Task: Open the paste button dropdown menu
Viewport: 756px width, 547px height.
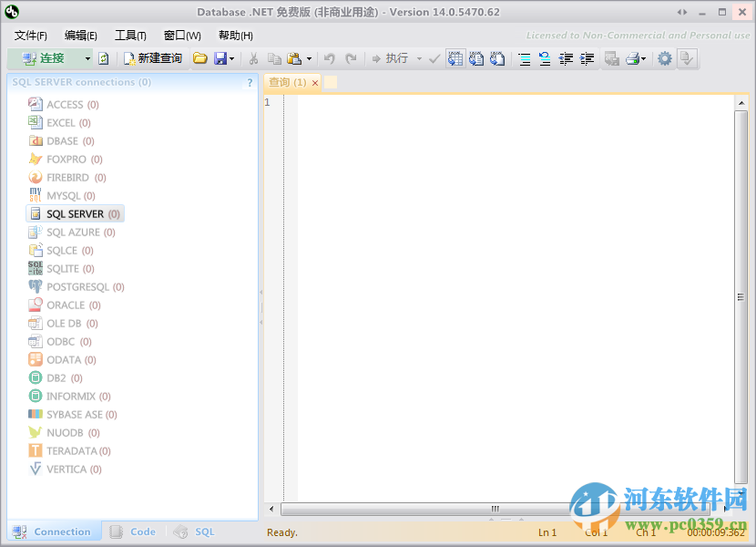Action: point(310,58)
